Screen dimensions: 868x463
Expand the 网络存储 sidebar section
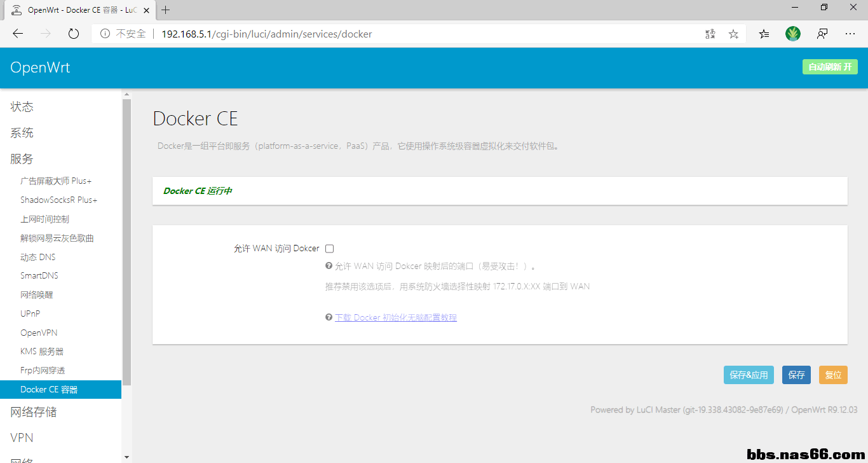pyautogui.click(x=34, y=412)
